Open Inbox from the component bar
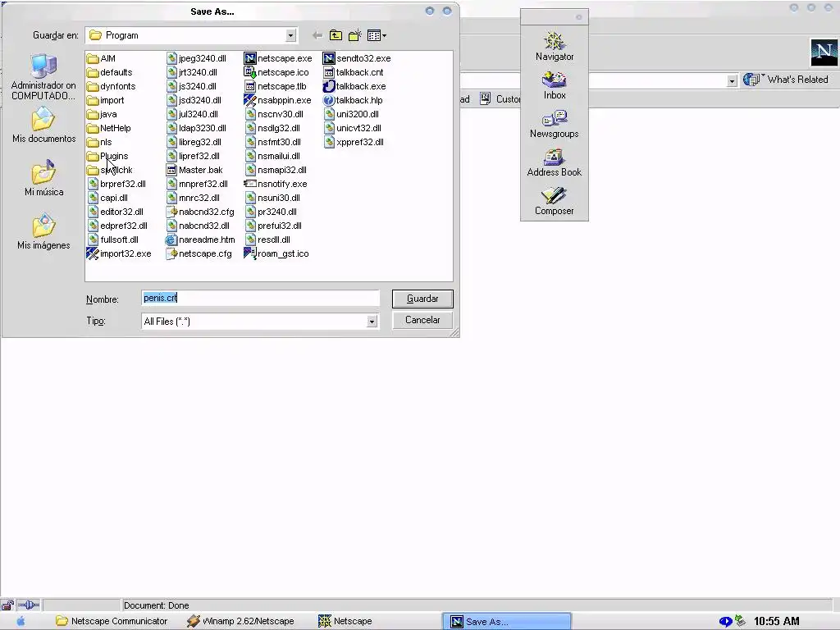This screenshot has height=630, width=840. pos(554,85)
